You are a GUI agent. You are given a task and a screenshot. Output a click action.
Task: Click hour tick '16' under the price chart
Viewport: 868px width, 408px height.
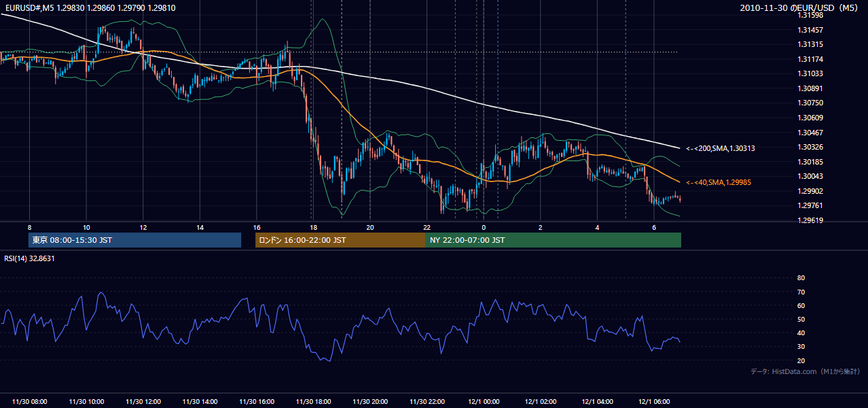point(256,227)
